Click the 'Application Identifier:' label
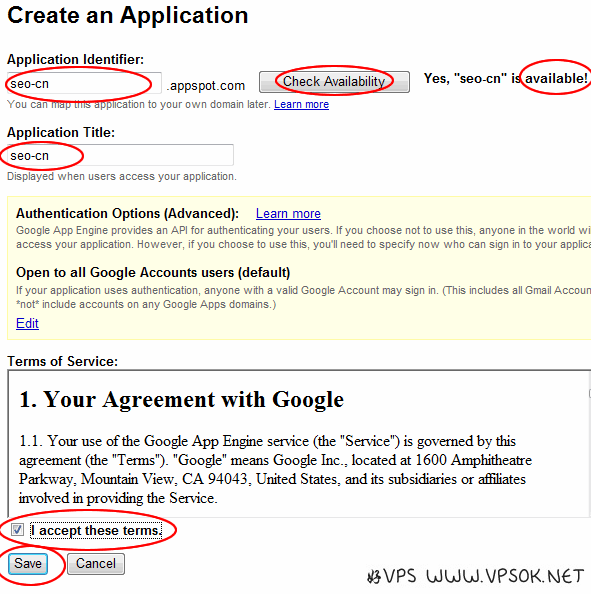The image size is (591, 594). pos(75,59)
